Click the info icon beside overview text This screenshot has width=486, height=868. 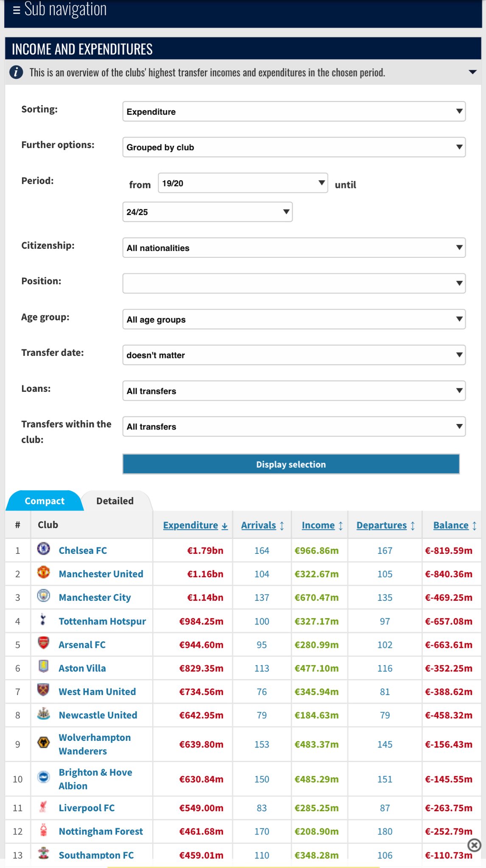coord(16,72)
